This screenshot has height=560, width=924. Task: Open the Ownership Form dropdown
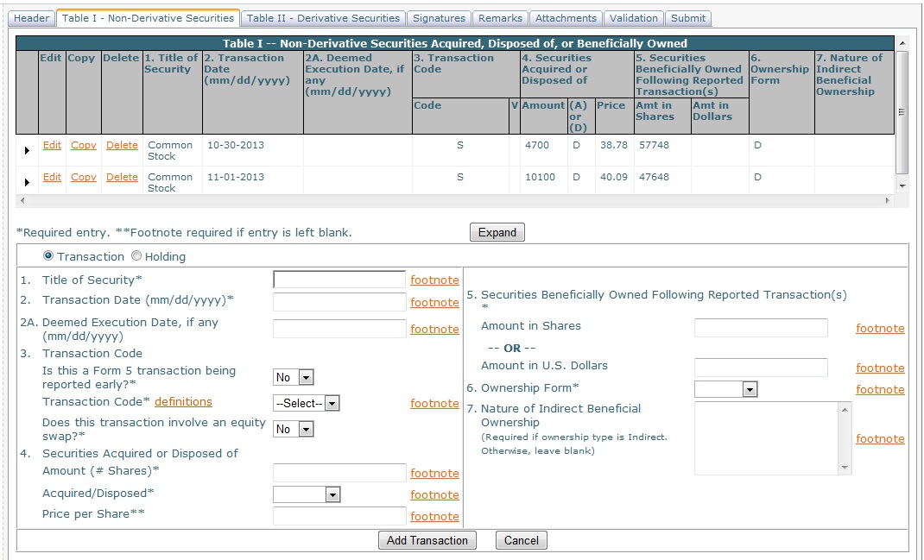point(725,389)
